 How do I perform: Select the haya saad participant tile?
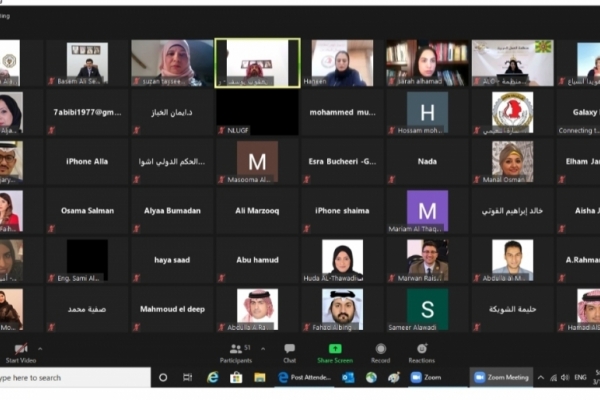tap(172, 260)
